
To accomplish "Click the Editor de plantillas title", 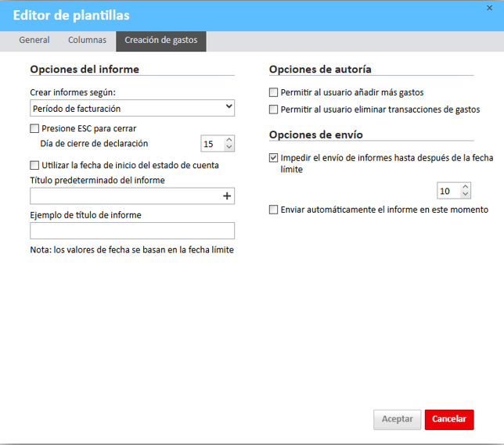I will coord(71,16).
